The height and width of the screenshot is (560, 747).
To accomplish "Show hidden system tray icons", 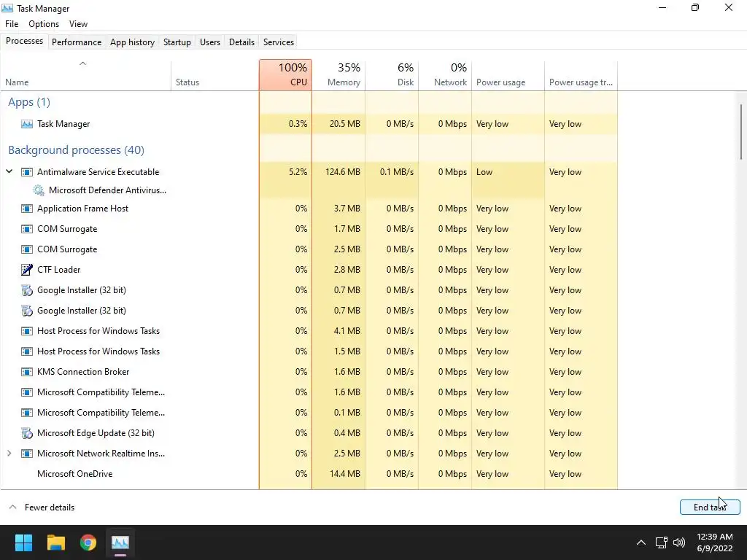I will (641, 542).
